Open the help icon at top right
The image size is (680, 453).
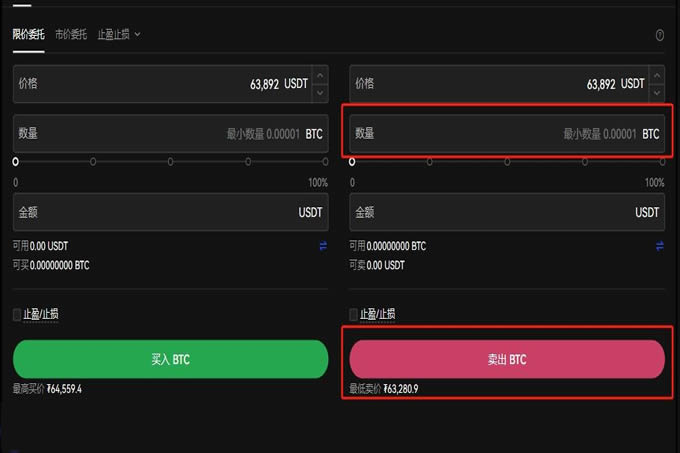[659, 35]
